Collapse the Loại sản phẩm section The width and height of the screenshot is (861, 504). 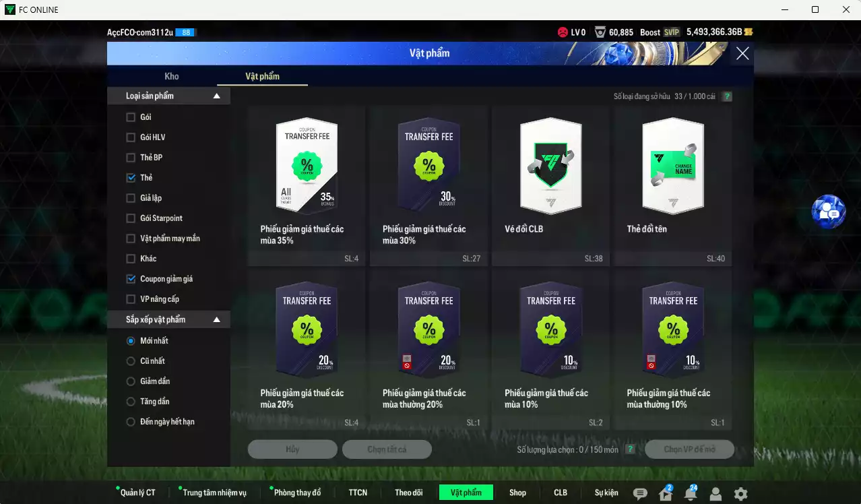click(x=216, y=96)
